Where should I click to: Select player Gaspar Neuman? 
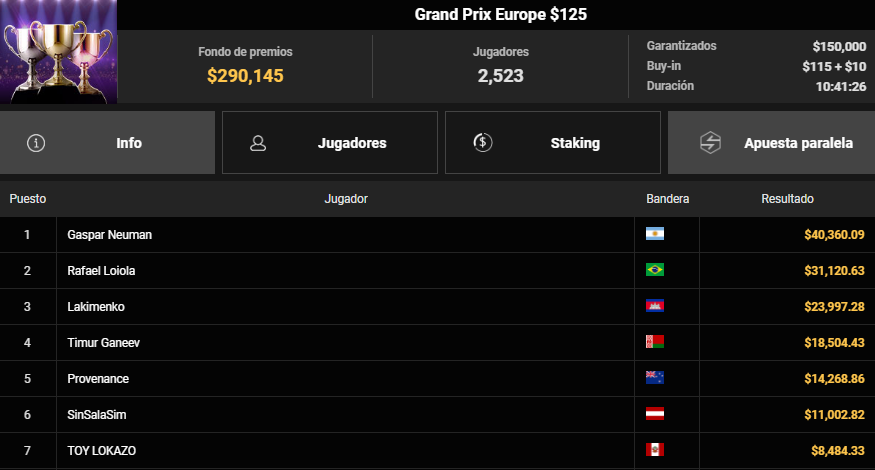[x=109, y=234]
